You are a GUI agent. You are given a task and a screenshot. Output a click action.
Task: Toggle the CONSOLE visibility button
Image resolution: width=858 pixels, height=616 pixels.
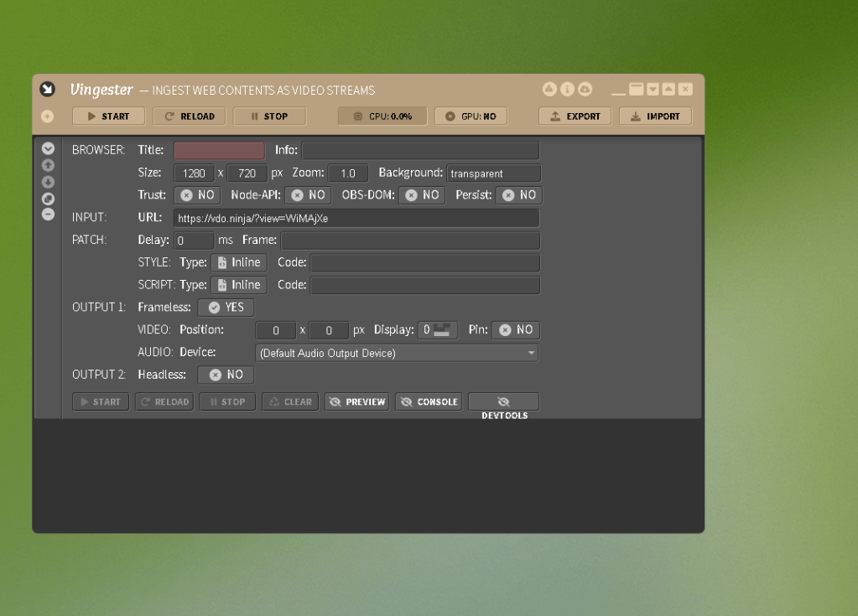[x=429, y=401]
